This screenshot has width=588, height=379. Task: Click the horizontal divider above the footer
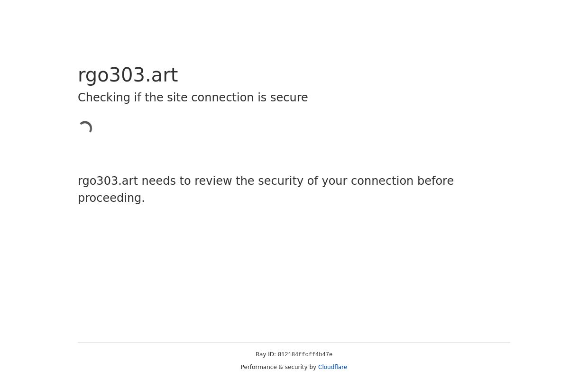pyautogui.click(x=294, y=342)
